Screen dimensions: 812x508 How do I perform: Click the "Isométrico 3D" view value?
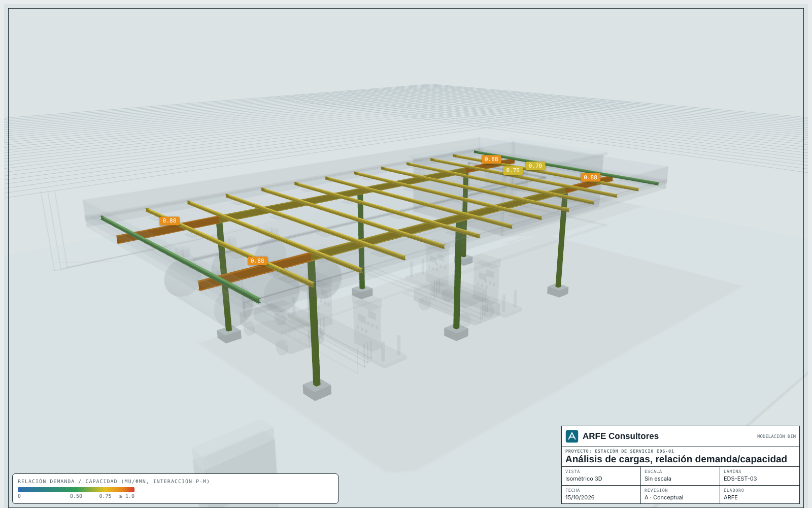click(584, 479)
